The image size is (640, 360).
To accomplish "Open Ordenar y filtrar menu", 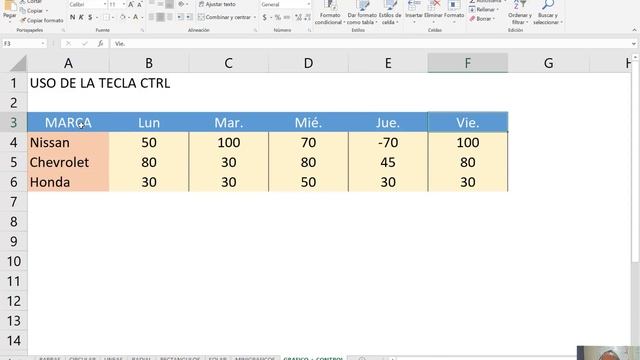I will point(520,13).
